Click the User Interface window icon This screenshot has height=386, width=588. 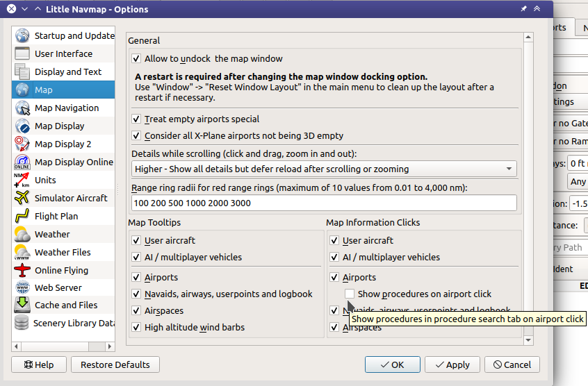[x=22, y=53]
